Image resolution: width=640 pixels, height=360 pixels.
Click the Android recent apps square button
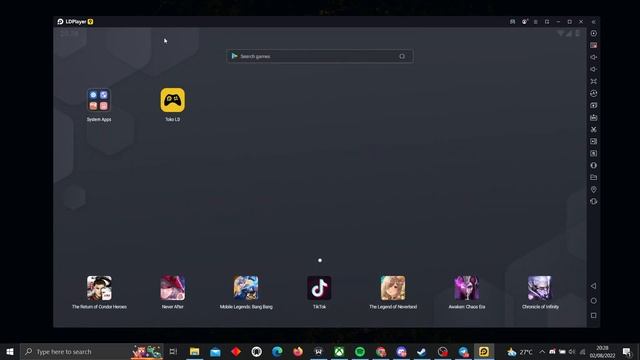click(593, 316)
